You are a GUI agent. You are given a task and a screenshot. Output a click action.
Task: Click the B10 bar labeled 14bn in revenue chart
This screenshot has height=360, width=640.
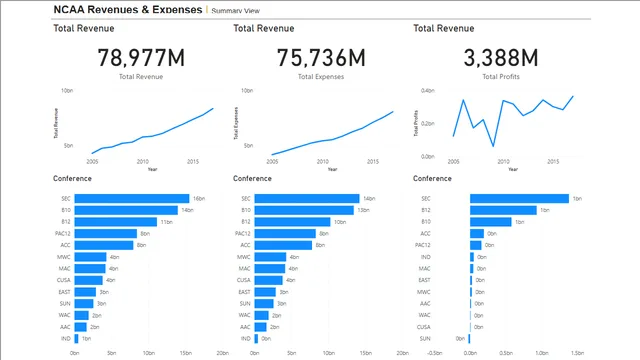coord(126,210)
